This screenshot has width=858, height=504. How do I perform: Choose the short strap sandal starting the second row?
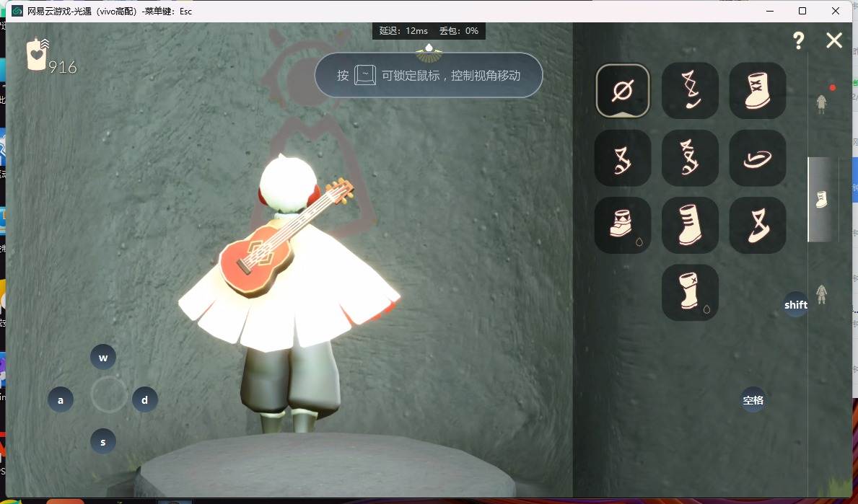[623, 158]
